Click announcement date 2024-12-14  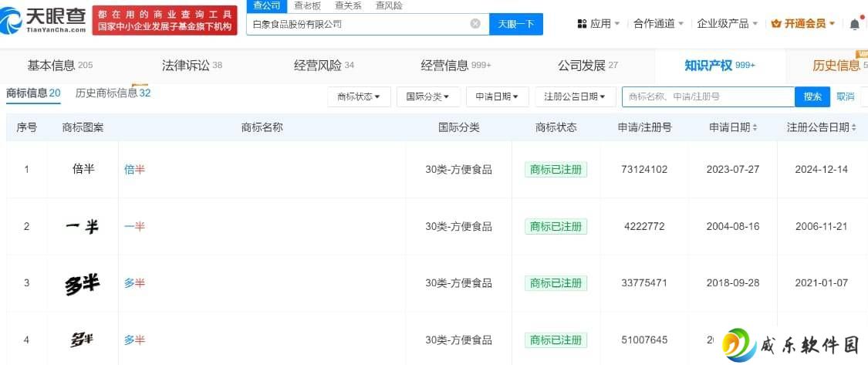[822, 170]
